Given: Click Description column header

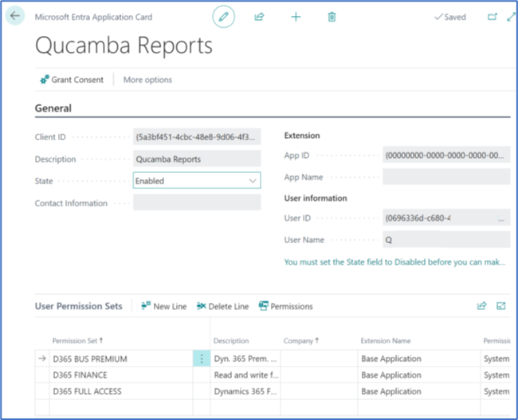Looking at the screenshot, I should pyautogui.click(x=231, y=340).
